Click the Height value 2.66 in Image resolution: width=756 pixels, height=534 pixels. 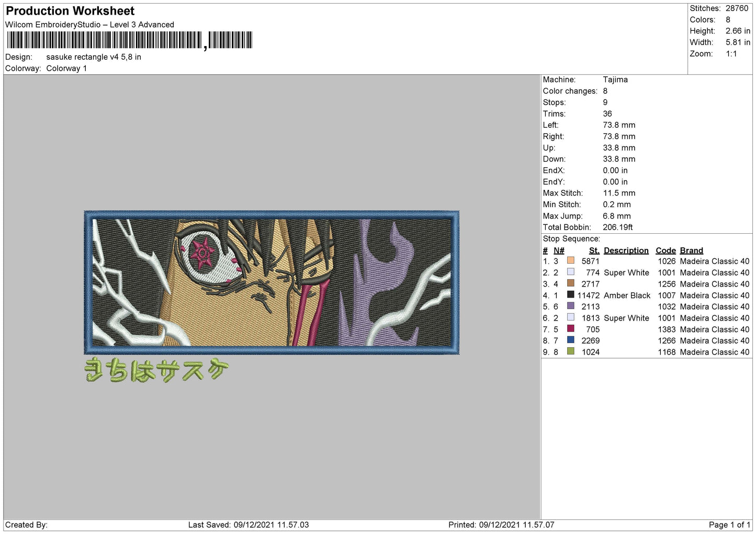click(738, 31)
